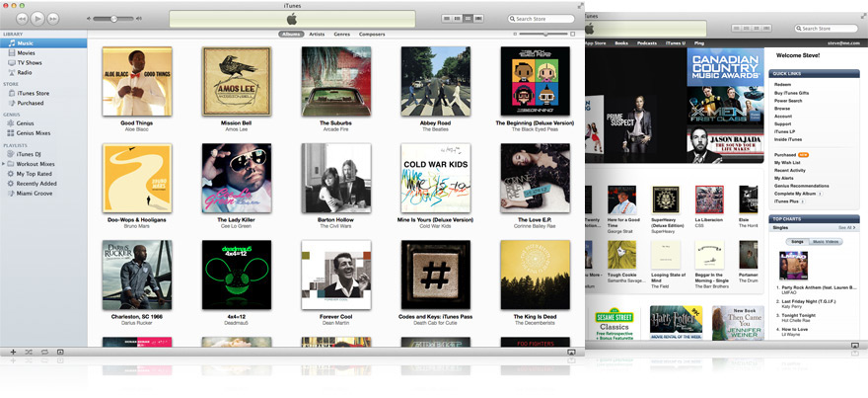Skip back with the rewind button
Image resolution: width=868 pixels, height=398 pixels.
tap(22, 19)
